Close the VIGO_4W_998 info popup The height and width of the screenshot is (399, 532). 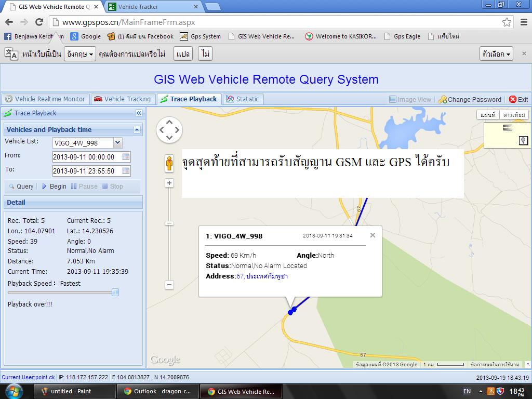point(373,235)
